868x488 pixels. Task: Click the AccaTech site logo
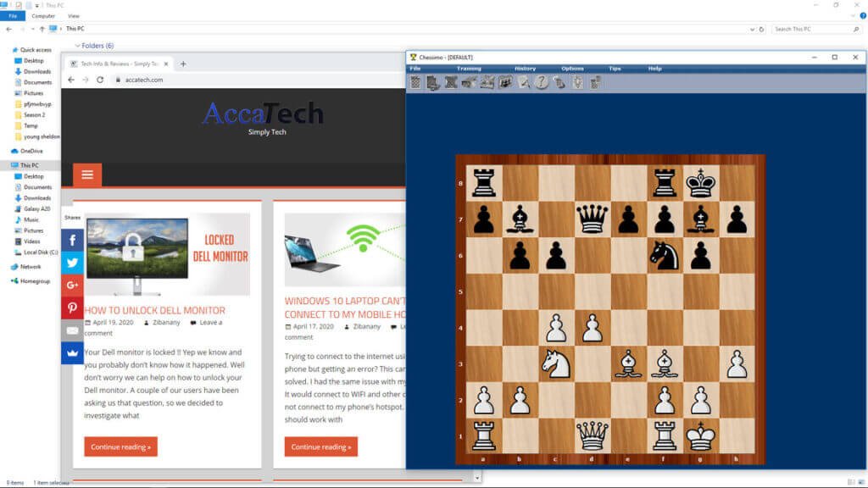click(x=264, y=114)
